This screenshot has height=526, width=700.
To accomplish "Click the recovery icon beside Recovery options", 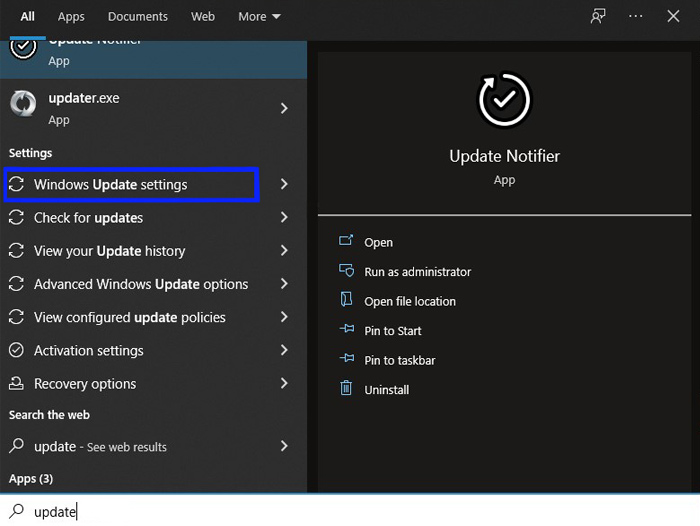I will pyautogui.click(x=17, y=383).
